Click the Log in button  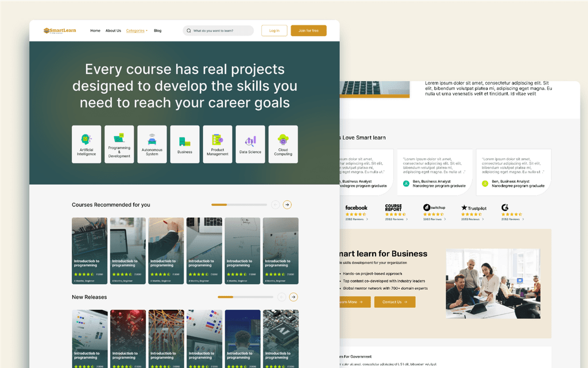[x=274, y=31]
